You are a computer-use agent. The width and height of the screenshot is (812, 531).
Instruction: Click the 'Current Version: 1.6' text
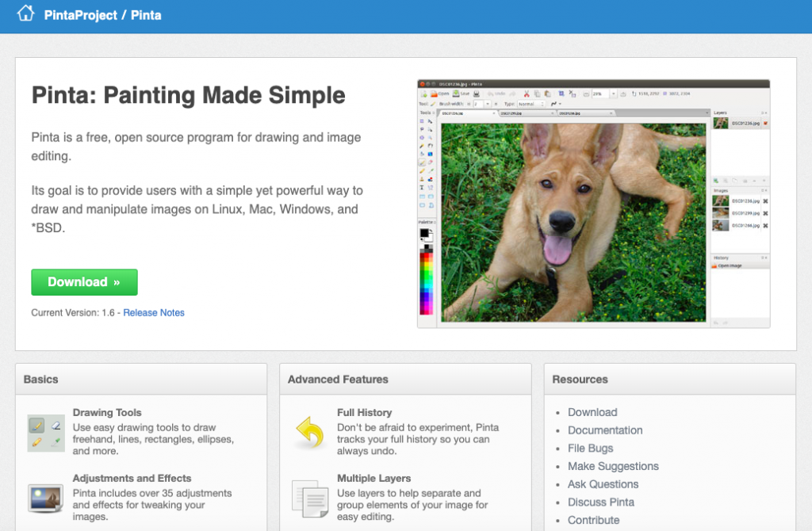click(x=73, y=312)
